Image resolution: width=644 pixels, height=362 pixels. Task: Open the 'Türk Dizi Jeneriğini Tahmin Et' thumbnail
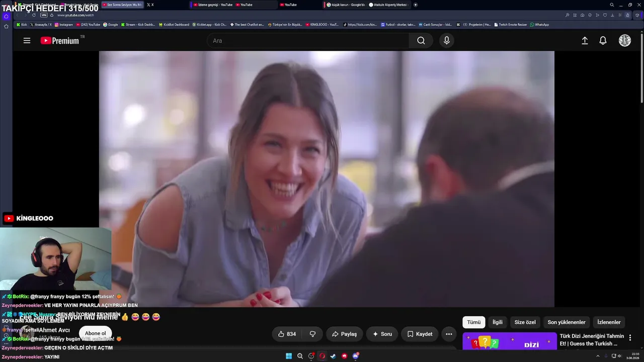510,340
